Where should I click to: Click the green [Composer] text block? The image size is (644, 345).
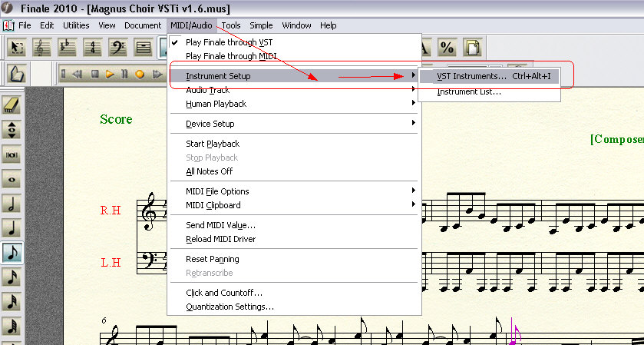617,139
